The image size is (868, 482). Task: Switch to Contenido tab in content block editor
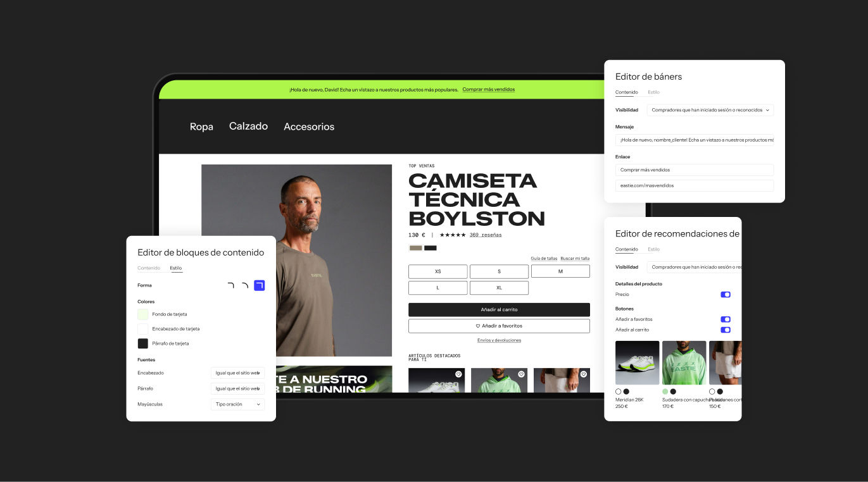pyautogui.click(x=149, y=268)
